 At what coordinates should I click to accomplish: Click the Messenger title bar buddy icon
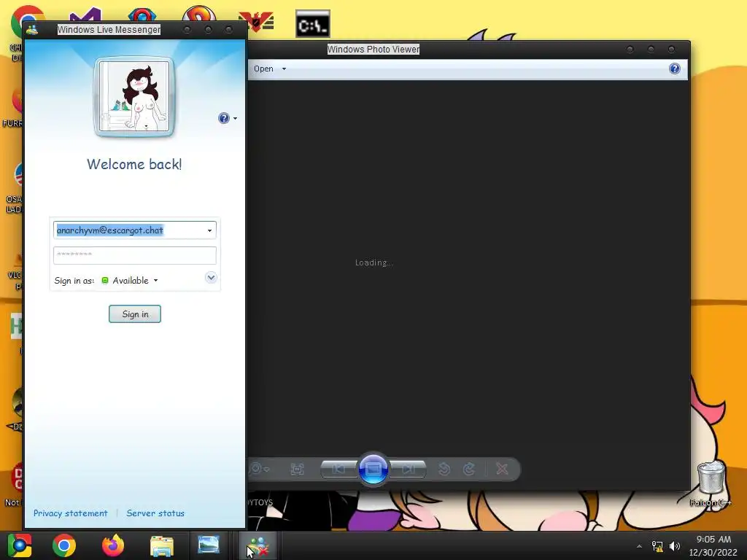(x=32, y=29)
